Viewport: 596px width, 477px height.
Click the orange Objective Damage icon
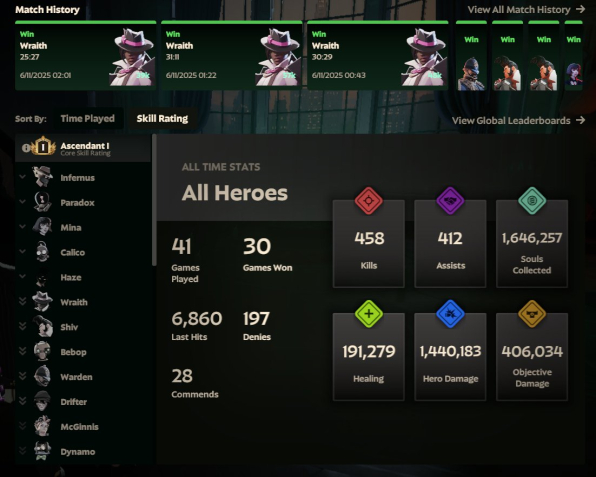(532, 314)
